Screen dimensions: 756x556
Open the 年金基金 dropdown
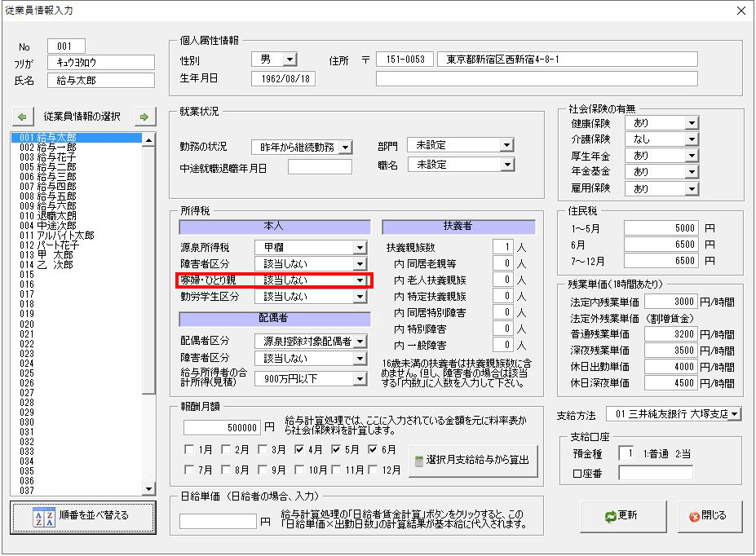click(692, 173)
